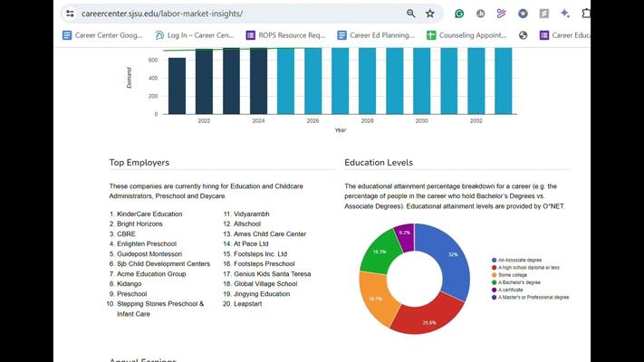Open the extensions puzzle icon
644x362 pixels.
[586, 14]
